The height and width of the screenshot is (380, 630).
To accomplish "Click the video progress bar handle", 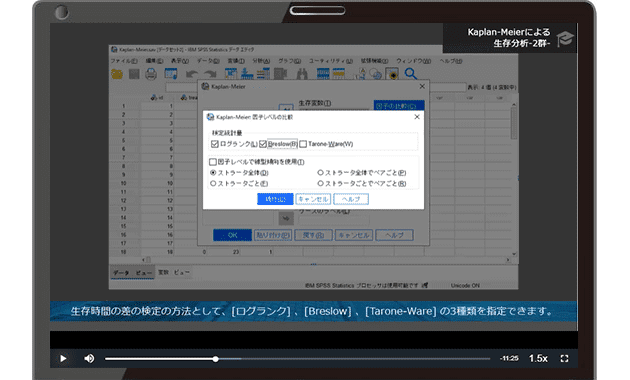I will tap(216, 359).
